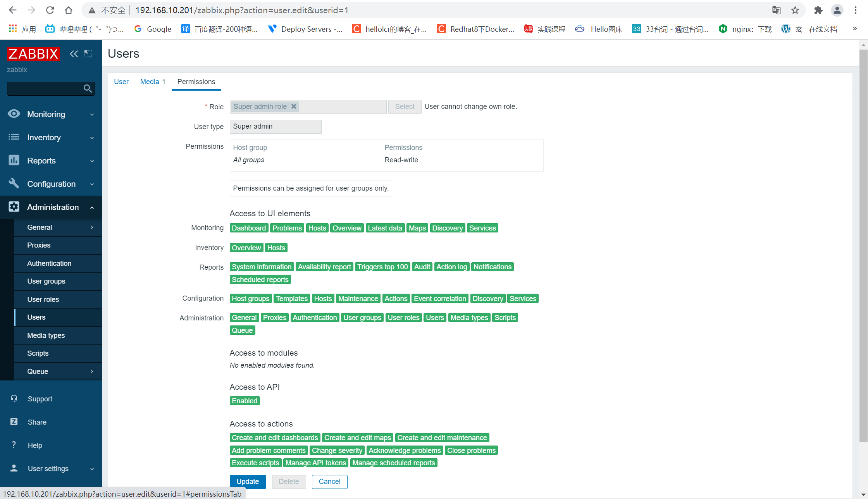Click the Cancel button
Screen dimensions: 868x499
click(x=329, y=482)
